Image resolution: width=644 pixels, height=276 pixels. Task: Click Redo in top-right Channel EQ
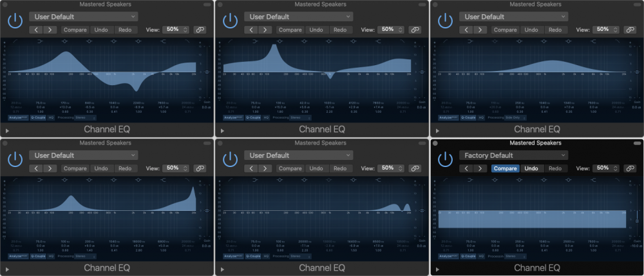click(555, 30)
